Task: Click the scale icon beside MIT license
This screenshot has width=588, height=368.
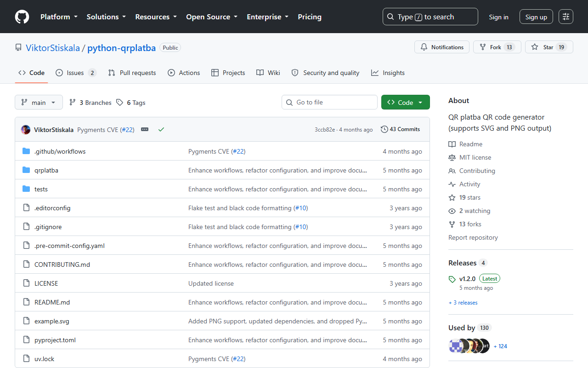Action: pos(452,157)
